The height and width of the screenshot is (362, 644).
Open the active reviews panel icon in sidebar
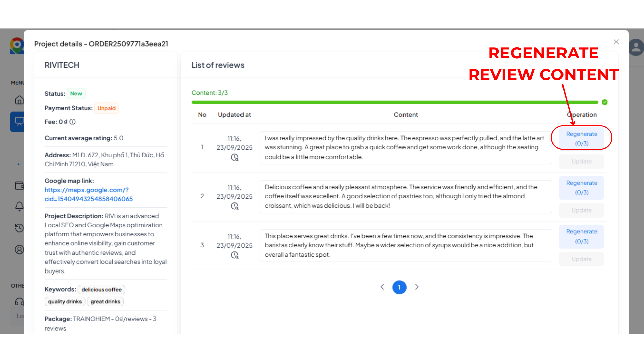(x=19, y=122)
